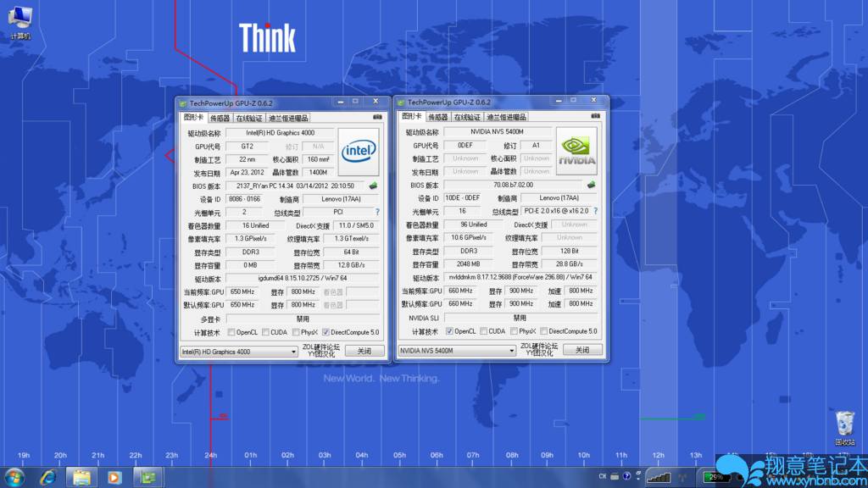Image resolution: width=868 pixels, height=488 pixels.
Task: Open the Windows Start menu
Action: pos(14,477)
